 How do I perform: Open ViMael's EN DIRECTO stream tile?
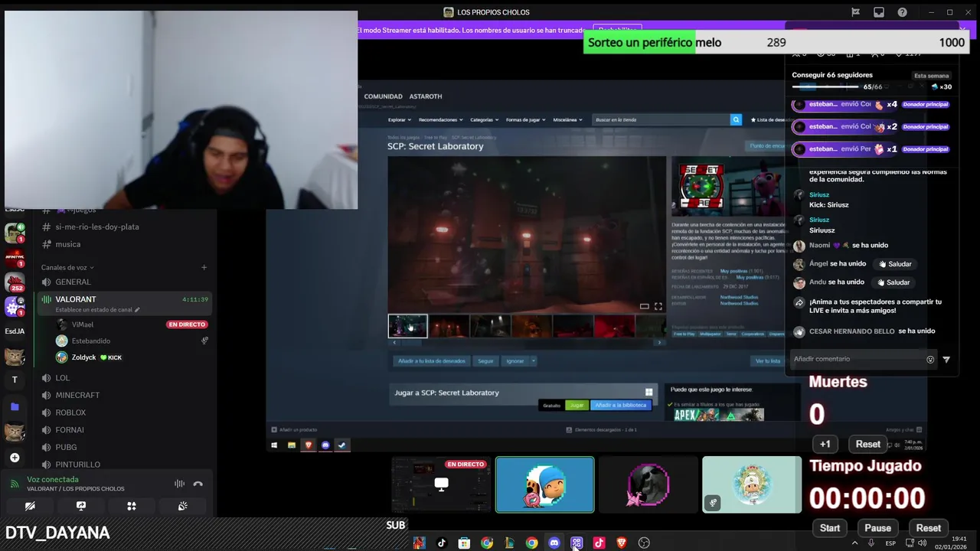(441, 484)
